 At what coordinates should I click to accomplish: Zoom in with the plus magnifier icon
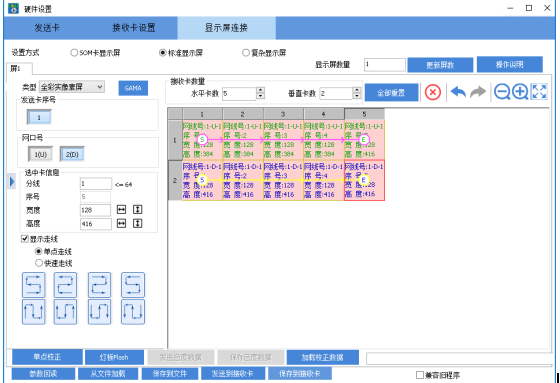click(x=520, y=92)
